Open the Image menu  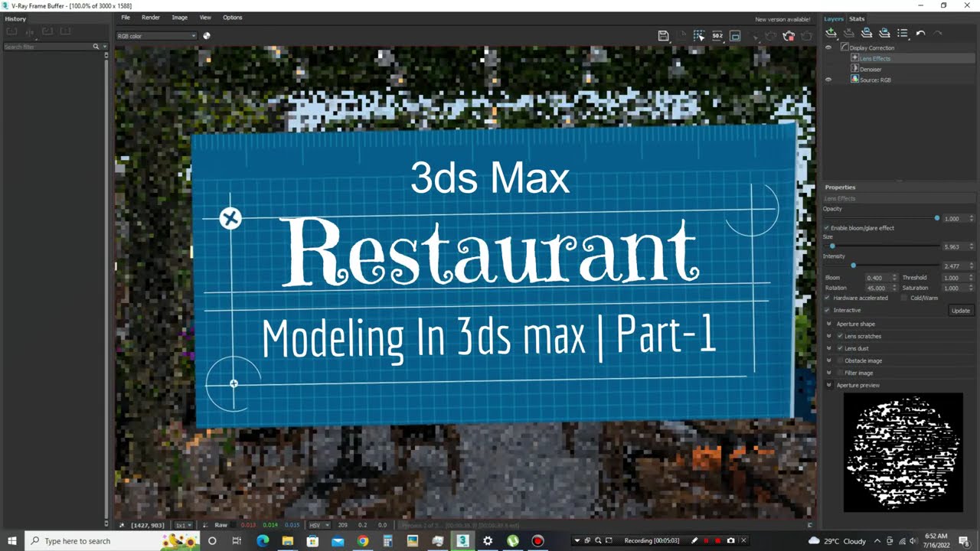[179, 17]
